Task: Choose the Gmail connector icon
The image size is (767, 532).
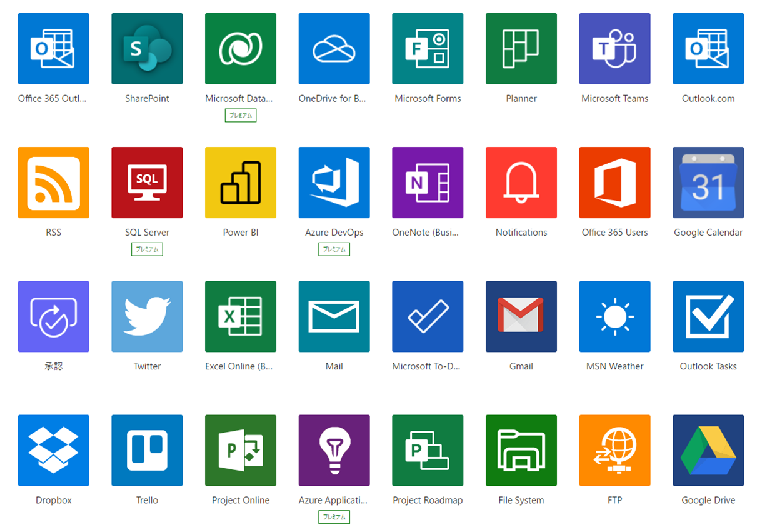Action: tap(521, 316)
